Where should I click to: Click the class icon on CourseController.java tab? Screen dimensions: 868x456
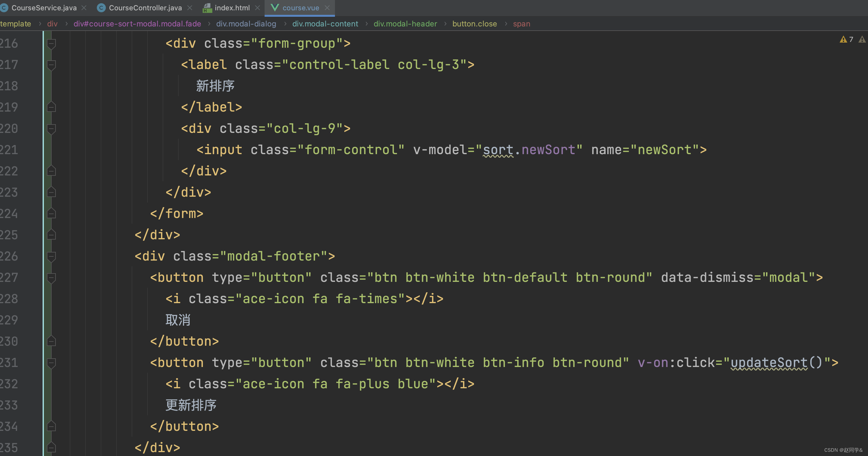(x=101, y=8)
